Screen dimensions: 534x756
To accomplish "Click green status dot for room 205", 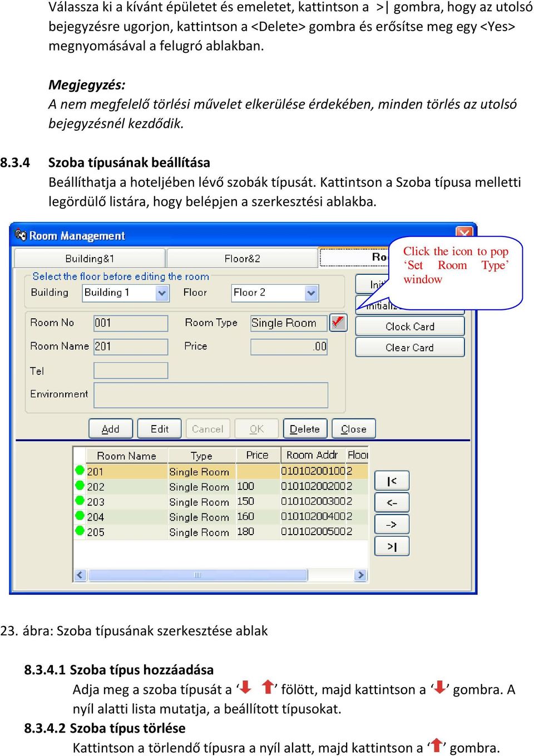I will tap(80, 531).
